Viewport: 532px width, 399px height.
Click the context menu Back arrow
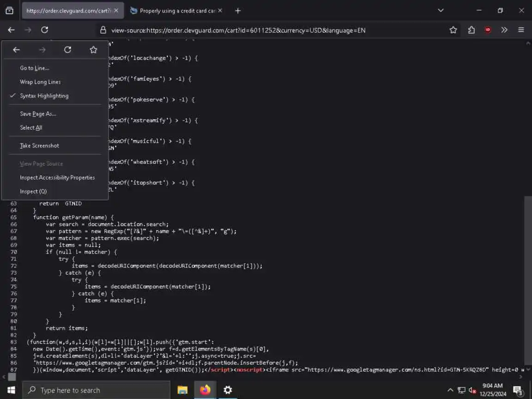pos(16,50)
